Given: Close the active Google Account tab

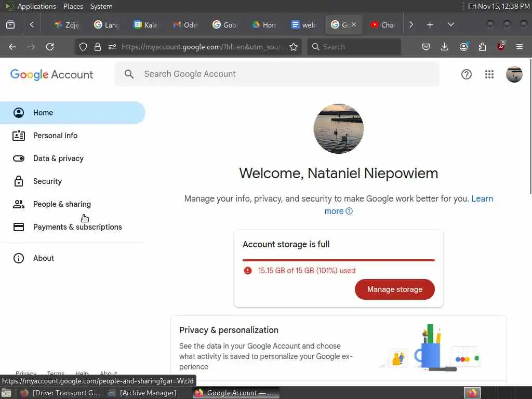Looking at the screenshot, I should [x=353, y=24].
